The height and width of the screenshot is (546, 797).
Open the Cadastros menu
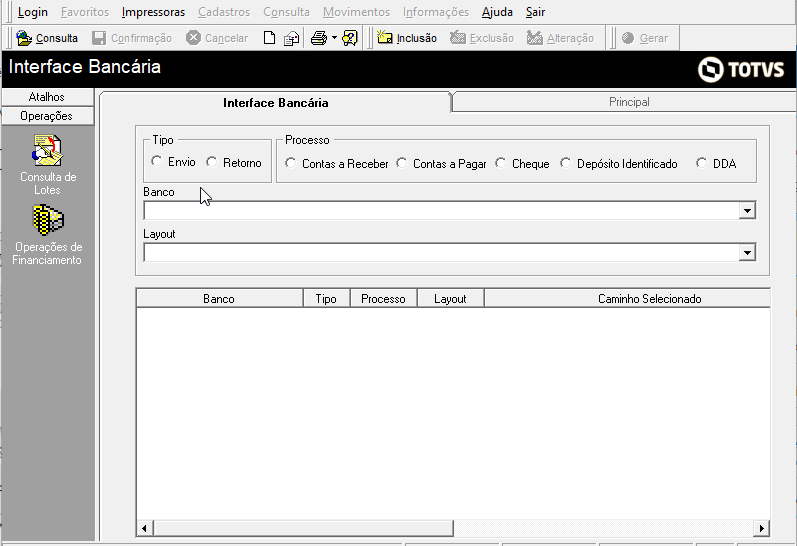tap(224, 12)
